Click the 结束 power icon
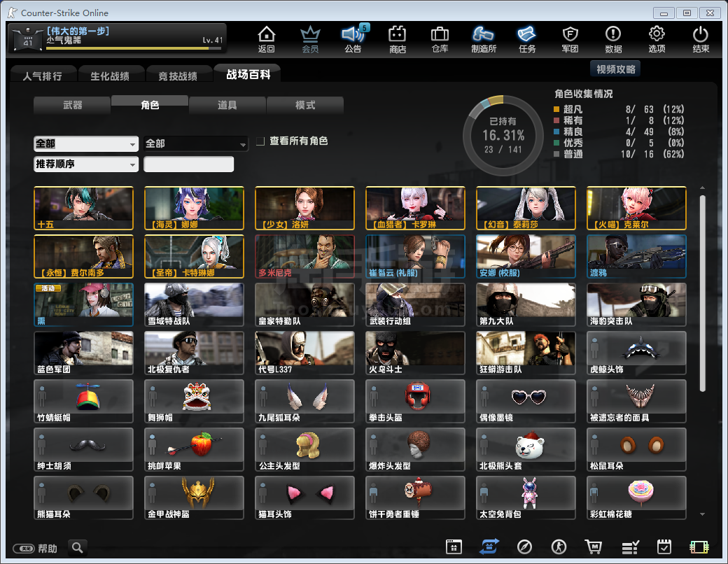The width and height of the screenshot is (728, 564). 700,39
